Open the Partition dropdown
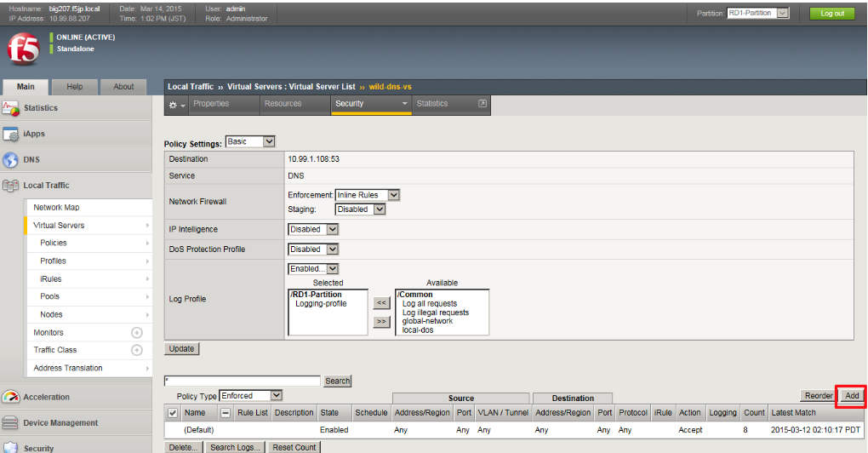 pyautogui.click(x=757, y=13)
